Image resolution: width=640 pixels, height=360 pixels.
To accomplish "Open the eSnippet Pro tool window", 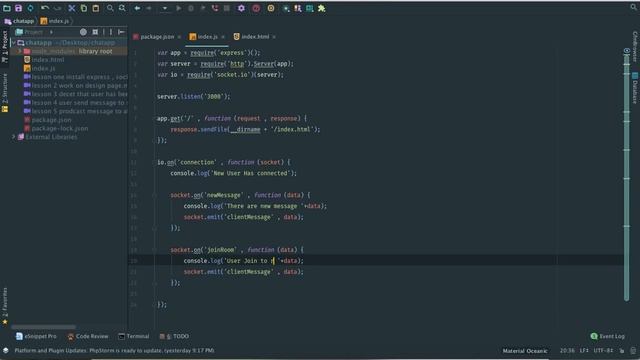I will click(x=36, y=336).
